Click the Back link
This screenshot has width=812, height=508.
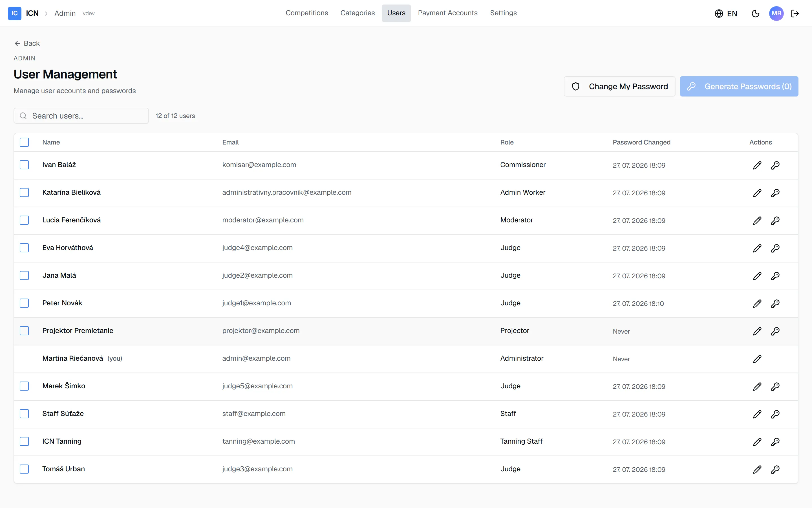point(27,43)
